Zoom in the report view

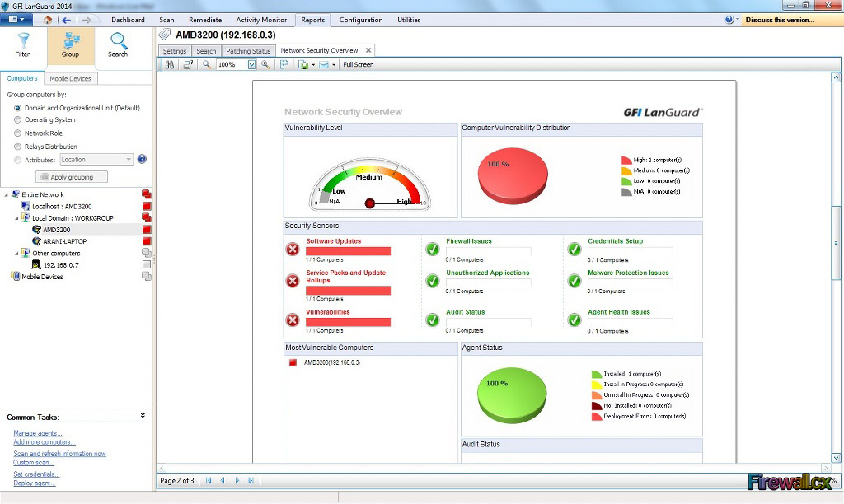click(265, 64)
